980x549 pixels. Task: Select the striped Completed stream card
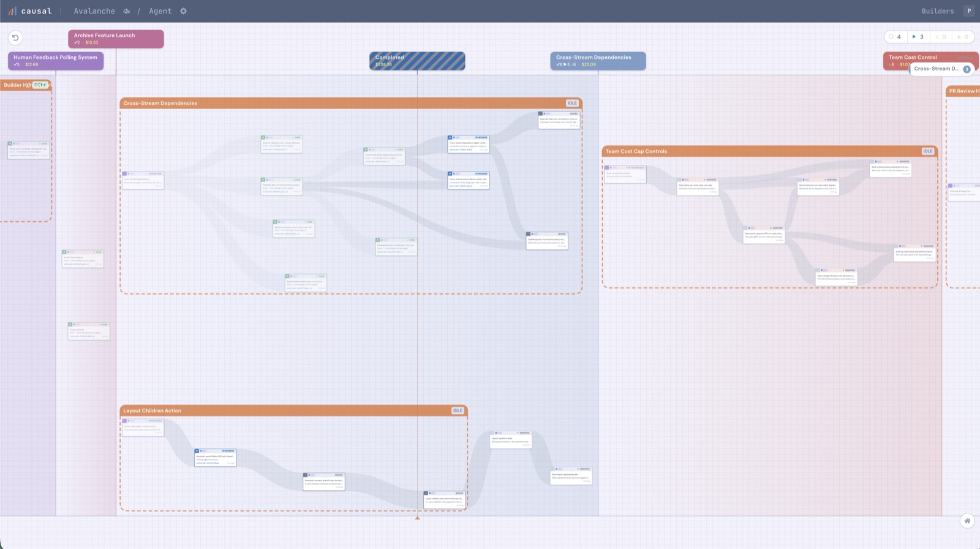click(x=417, y=61)
